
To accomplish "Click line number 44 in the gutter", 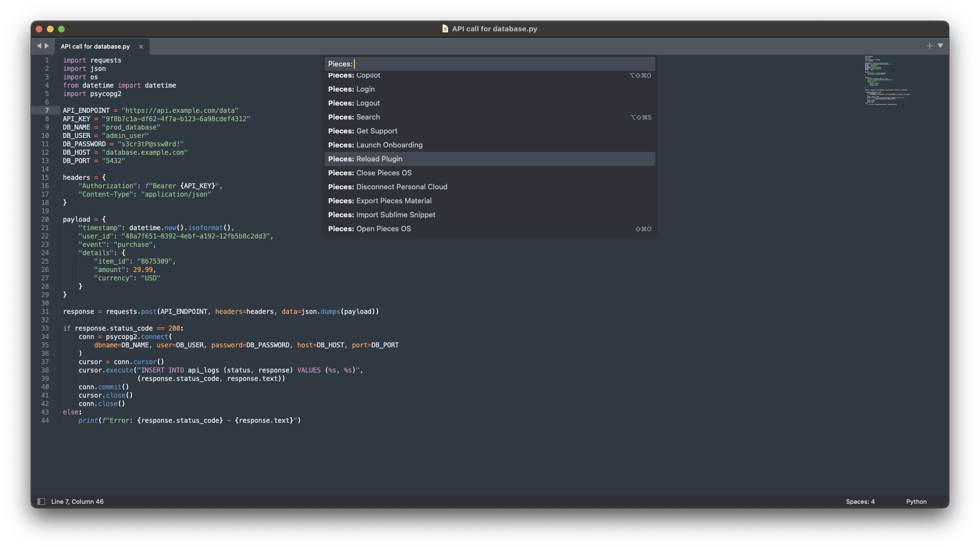I will (x=45, y=421).
